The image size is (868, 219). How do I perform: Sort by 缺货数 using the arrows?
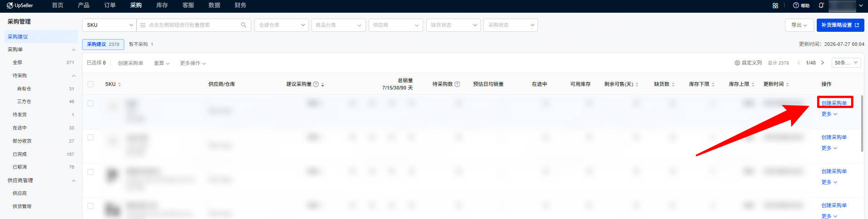673,85
